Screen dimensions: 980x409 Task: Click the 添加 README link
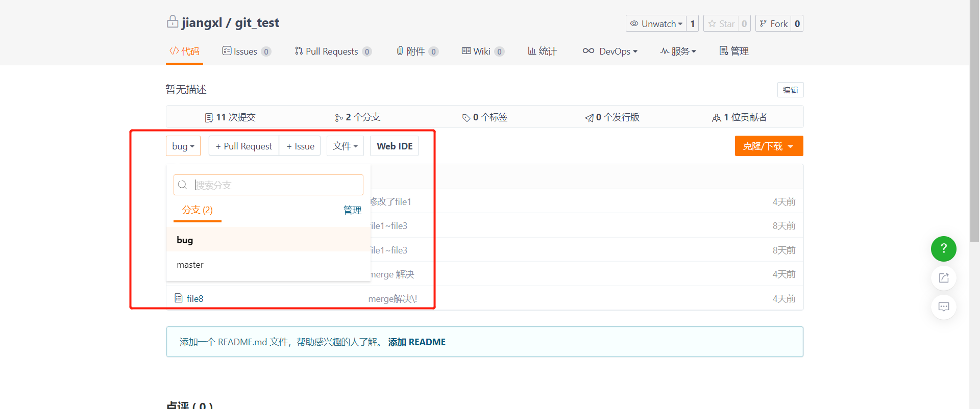pos(416,342)
